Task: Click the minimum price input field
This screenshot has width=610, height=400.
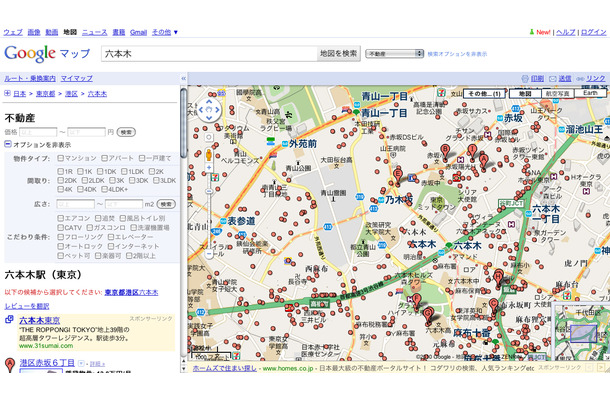Action: (x=38, y=132)
